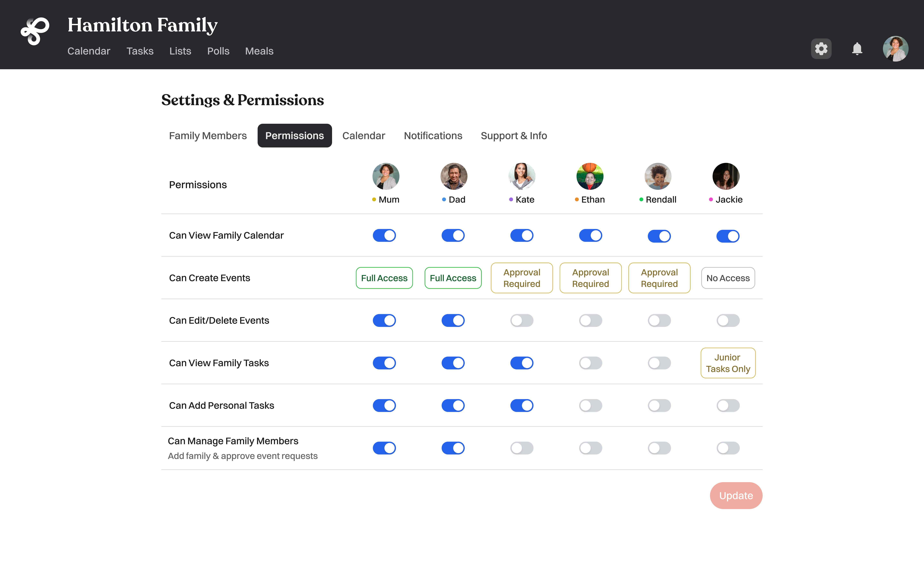Image resolution: width=924 pixels, height=561 pixels.
Task: Switch to the Family Members tab
Action: tap(208, 136)
